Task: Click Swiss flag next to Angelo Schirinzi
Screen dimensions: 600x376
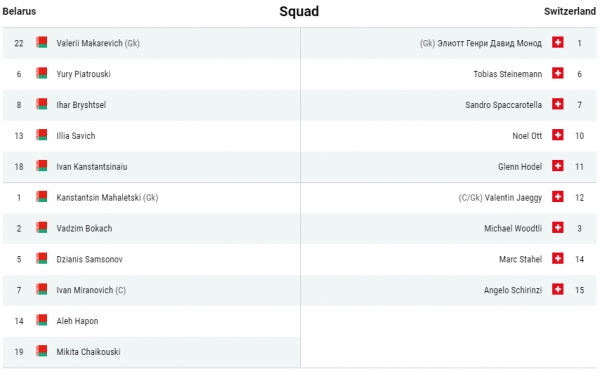Action: (558, 289)
